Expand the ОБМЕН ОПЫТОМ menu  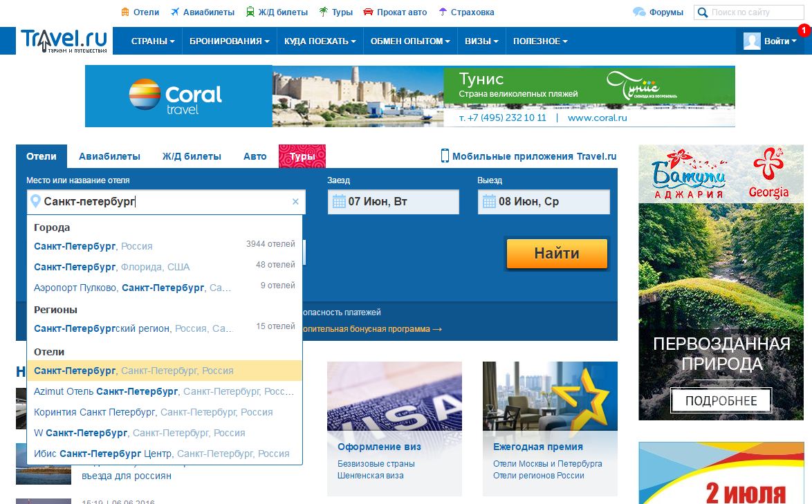click(410, 41)
